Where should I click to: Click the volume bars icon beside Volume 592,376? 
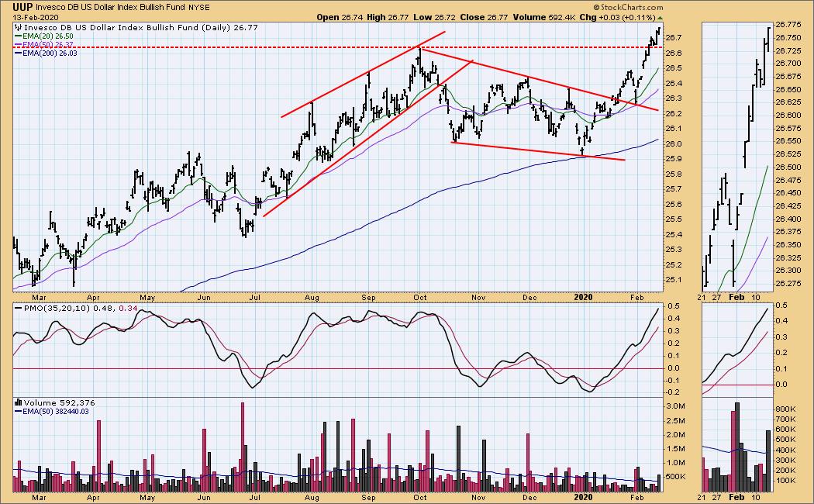point(18,402)
